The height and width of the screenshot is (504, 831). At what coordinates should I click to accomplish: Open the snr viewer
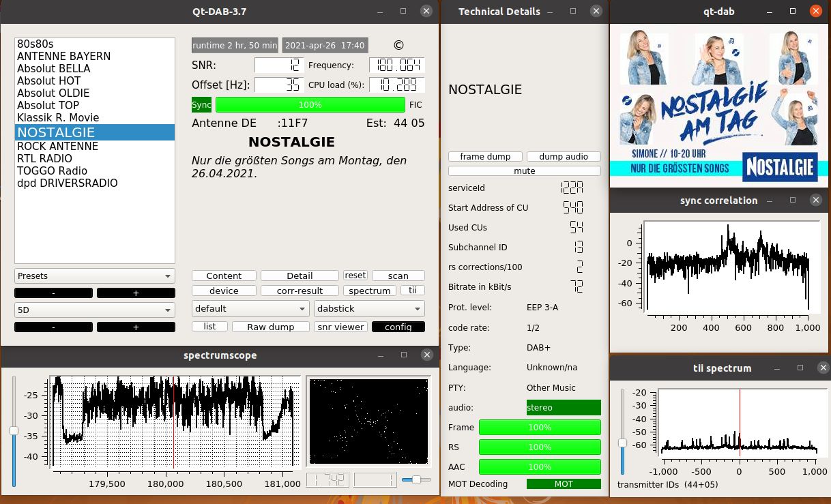tap(341, 327)
